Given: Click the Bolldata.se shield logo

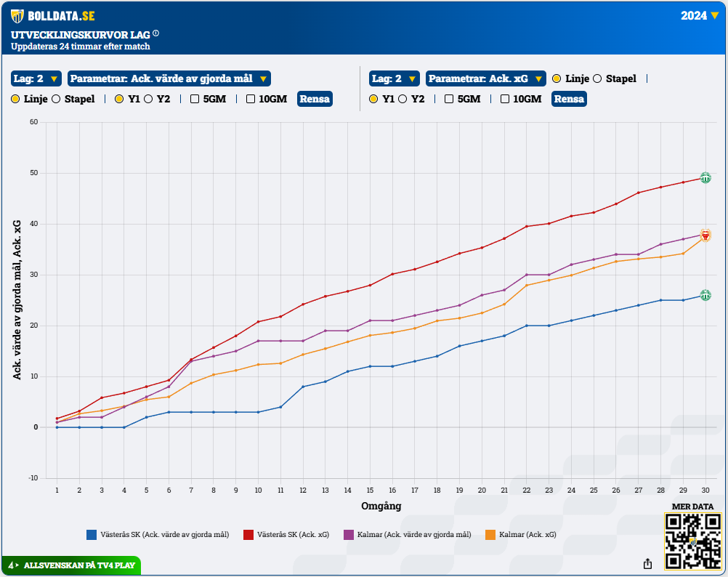Looking at the screenshot, I should pyautogui.click(x=17, y=15).
